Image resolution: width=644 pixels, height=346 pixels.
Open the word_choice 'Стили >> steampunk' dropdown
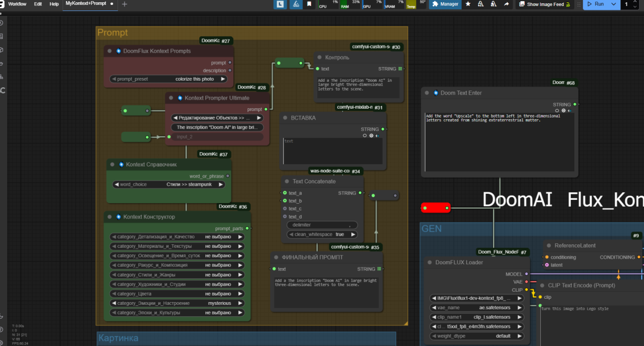[x=169, y=185]
